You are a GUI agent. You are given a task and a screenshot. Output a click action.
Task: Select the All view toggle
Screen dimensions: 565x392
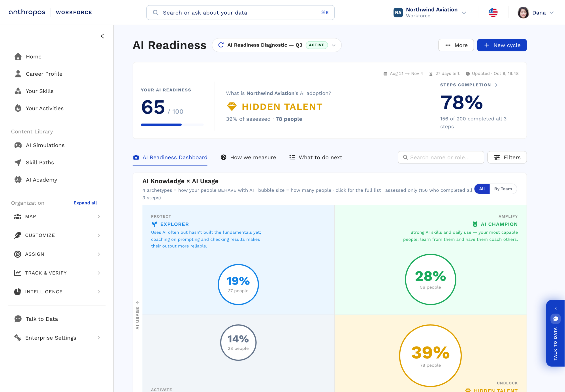[482, 189]
